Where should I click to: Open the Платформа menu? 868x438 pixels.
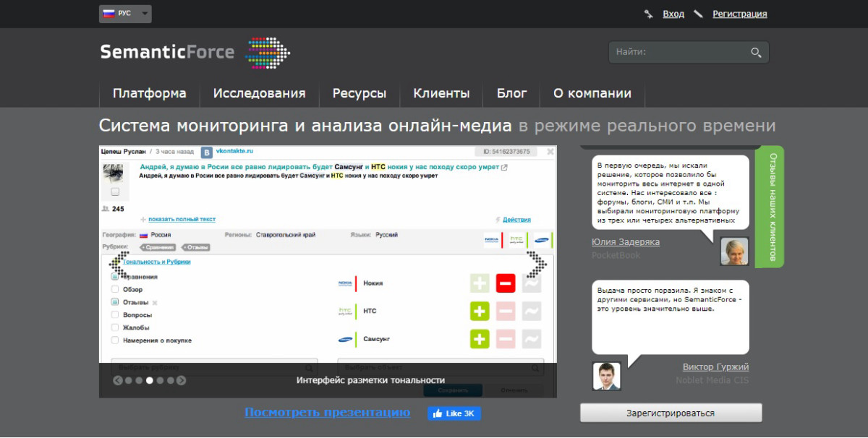(x=150, y=93)
